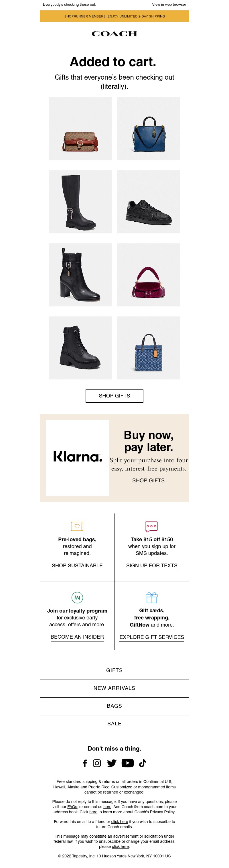Open the blue tote bag product image

click(x=149, y=129)
